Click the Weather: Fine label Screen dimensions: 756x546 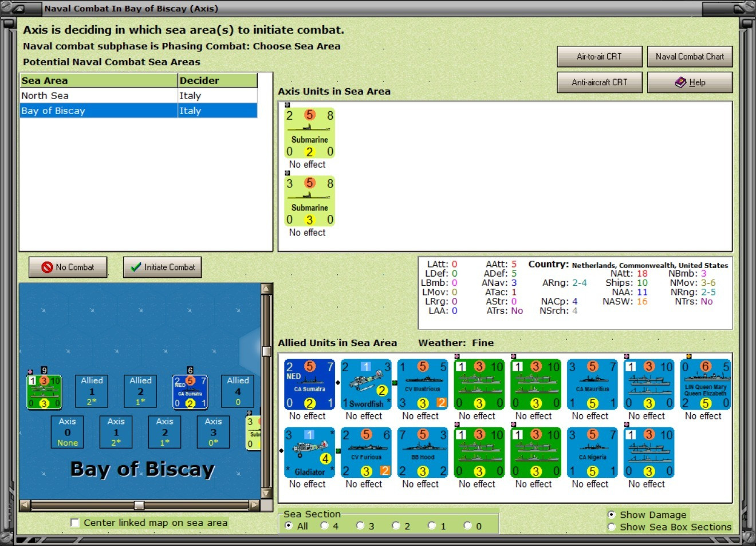(x=456, y=343)
